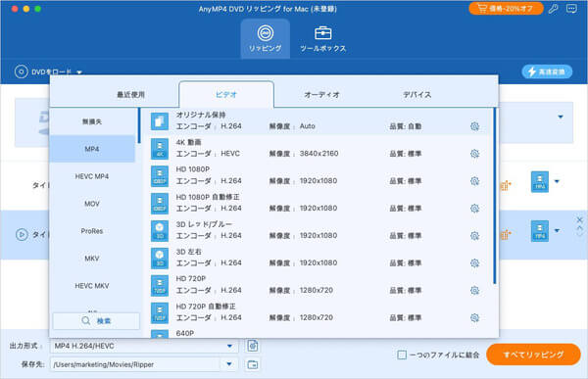Open settings gear for HD 720P
Viewport: 588px width, 379px height.
click(474, 291)
